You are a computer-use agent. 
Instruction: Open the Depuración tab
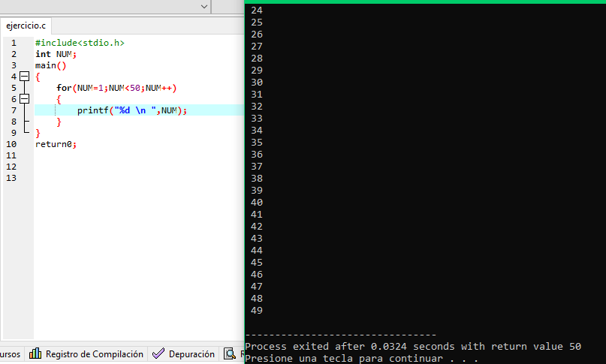[183, 354]
